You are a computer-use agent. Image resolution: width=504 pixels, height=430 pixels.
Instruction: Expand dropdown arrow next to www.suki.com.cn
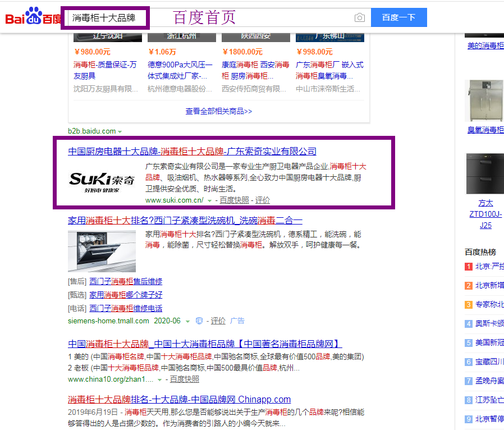coord(209,200)
